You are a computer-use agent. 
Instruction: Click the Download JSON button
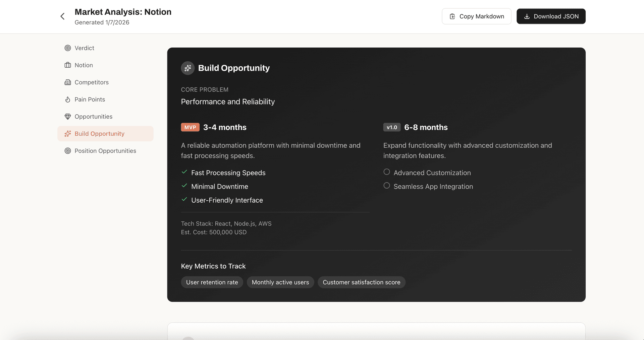click(x=551, y=16)
